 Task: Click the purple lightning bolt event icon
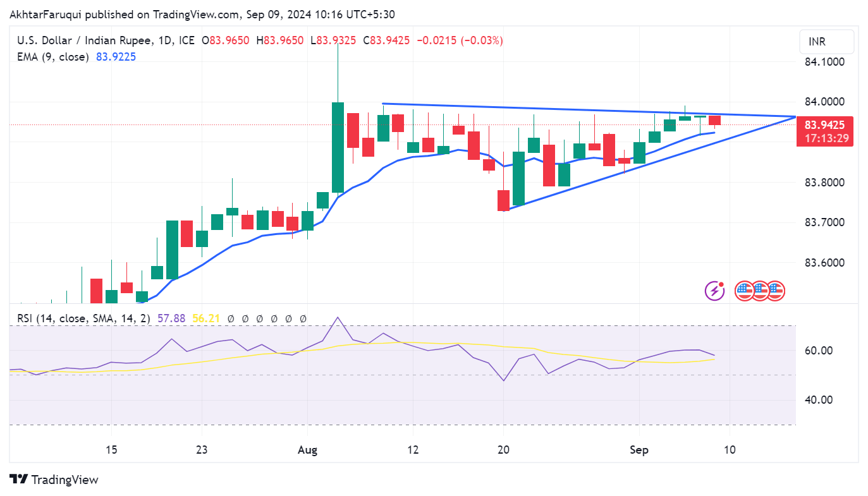[714, 291]
